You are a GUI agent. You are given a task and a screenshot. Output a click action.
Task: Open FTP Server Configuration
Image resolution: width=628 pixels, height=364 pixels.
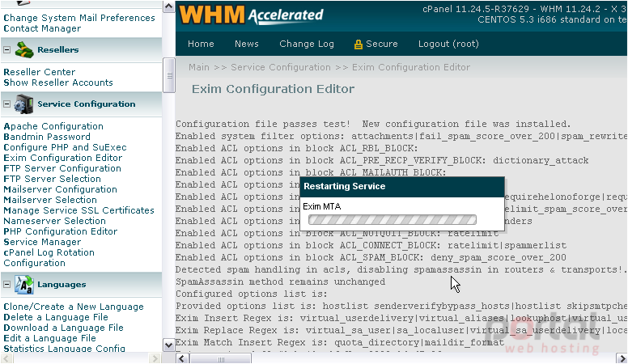pyautogui.click(x=62, y=168)
